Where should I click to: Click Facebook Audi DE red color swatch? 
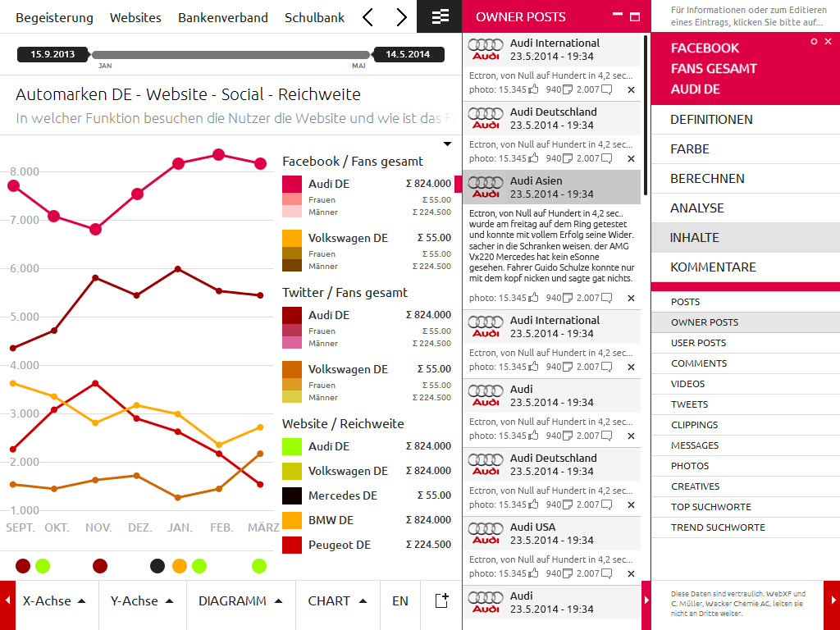point(292,184)
